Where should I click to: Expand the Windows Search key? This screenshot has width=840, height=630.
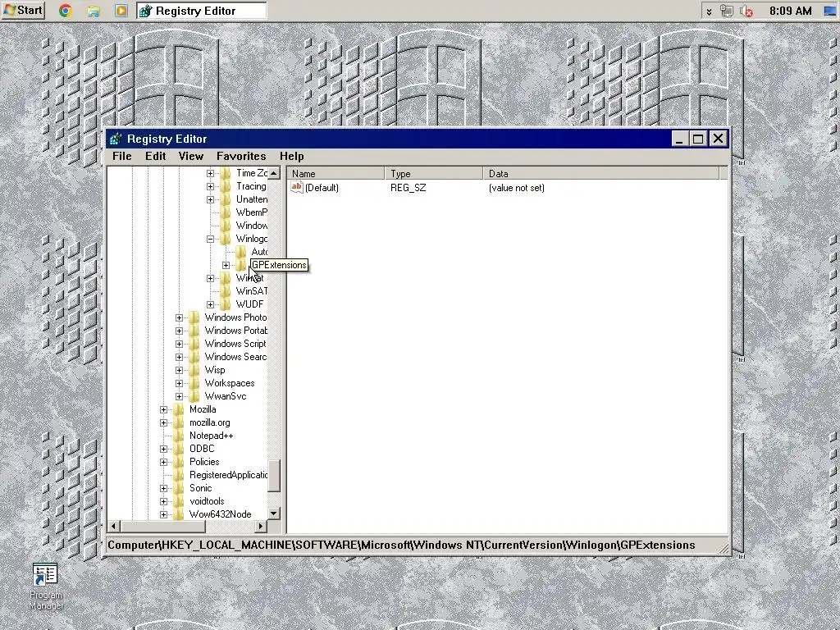coord(180,357)
